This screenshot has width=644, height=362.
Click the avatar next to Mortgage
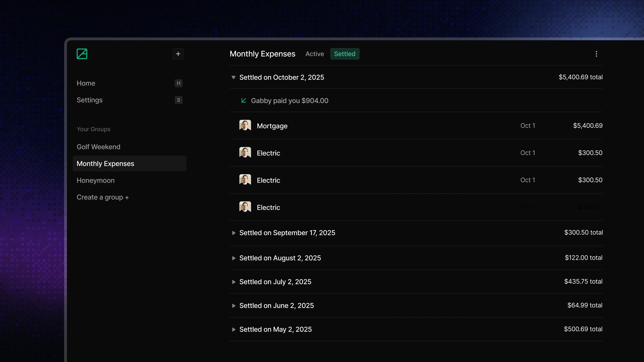coord(245,125)
